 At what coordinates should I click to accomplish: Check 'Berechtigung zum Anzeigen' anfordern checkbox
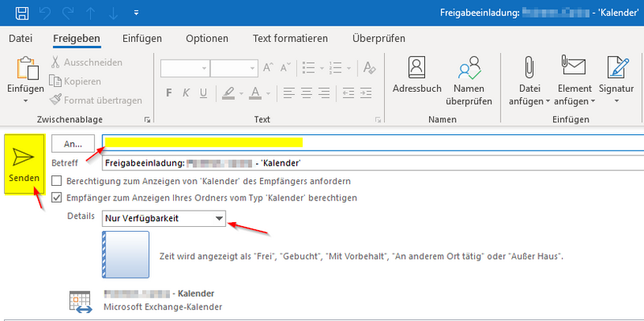click(56, 181)
